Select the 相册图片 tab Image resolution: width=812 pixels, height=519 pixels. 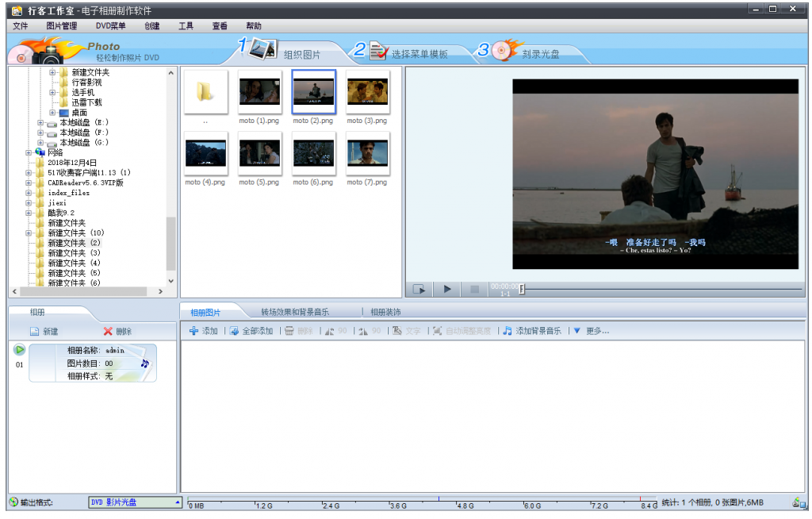pyautogui.click(x=205, y=313)
